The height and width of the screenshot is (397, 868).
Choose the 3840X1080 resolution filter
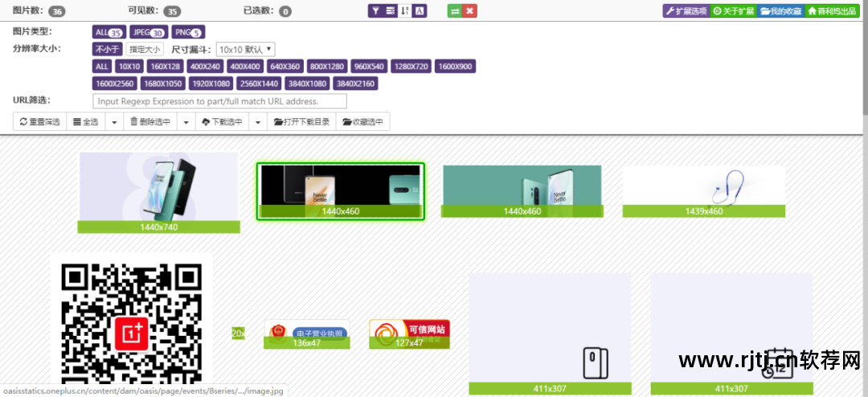tap(307, 84)
